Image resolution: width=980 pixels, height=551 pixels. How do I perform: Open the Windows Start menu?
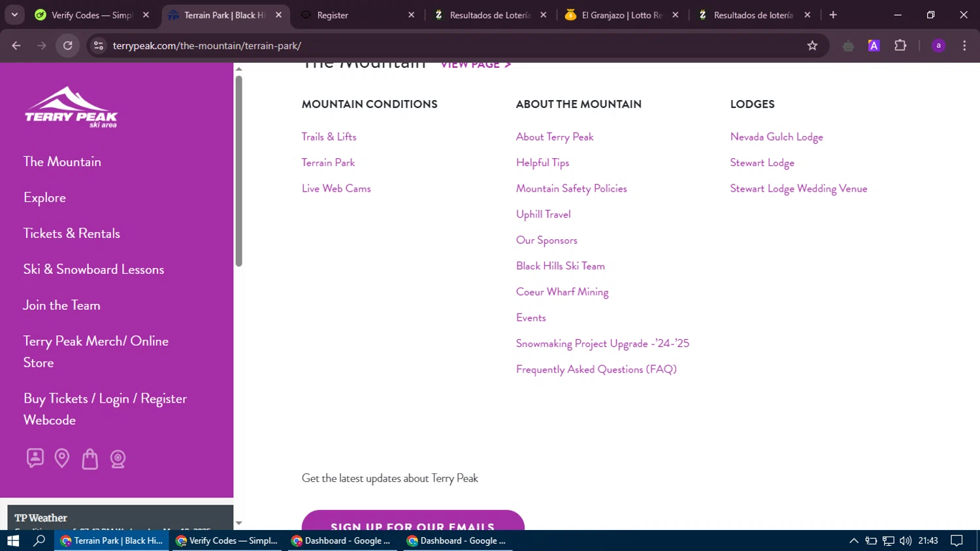pyautogui.click(x=13, y=541)
